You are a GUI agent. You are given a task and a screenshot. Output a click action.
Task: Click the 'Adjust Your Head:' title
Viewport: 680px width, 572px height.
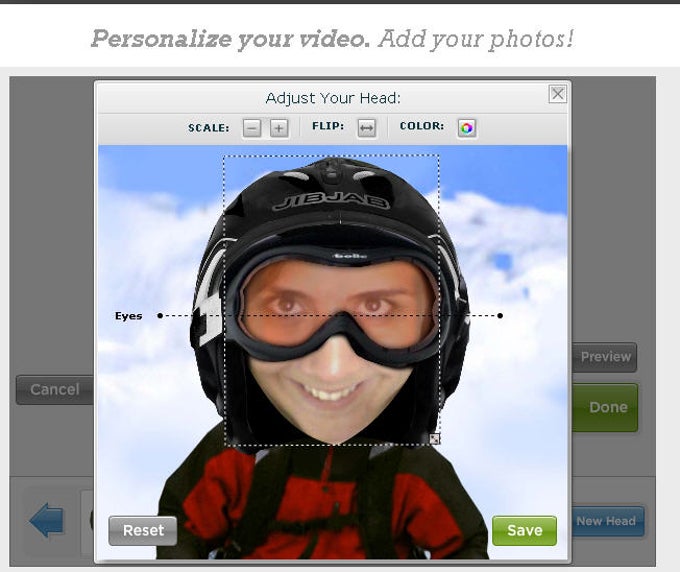point(333,98)
